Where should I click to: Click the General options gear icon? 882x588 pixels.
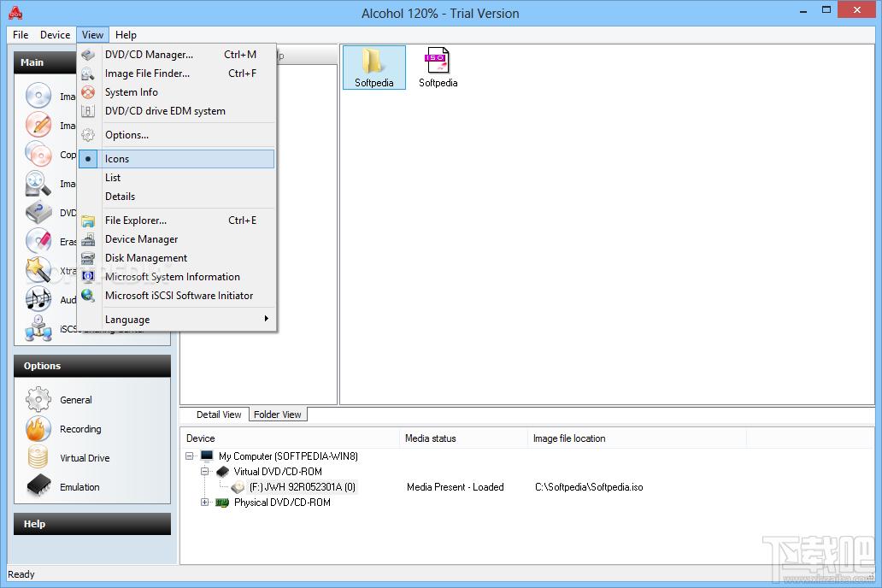38,400
